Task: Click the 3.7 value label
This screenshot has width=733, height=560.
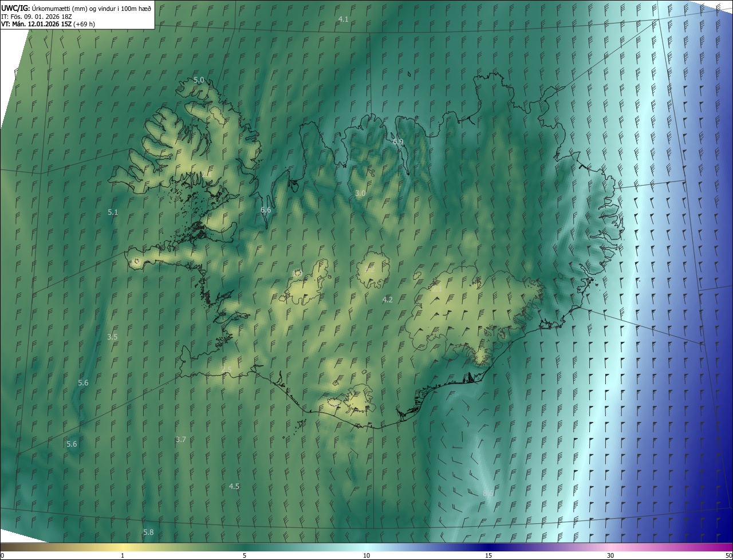Action: tap(181, 439)
